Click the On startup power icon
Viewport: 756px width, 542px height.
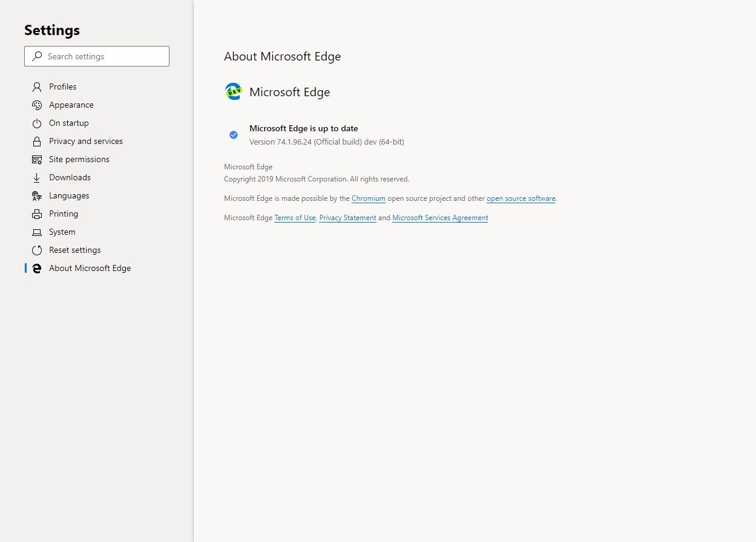[37, 123]
